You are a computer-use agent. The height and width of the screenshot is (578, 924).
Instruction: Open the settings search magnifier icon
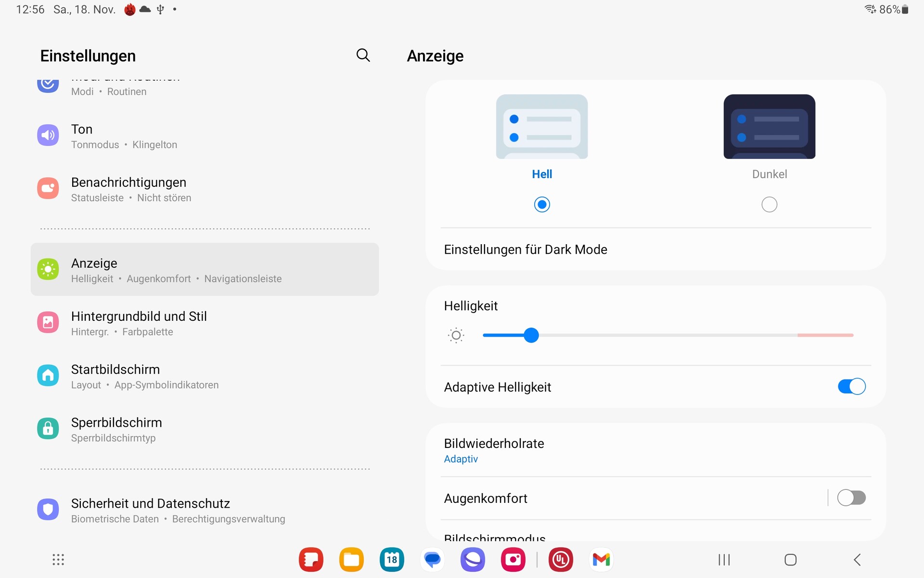[x=363, y=55]
